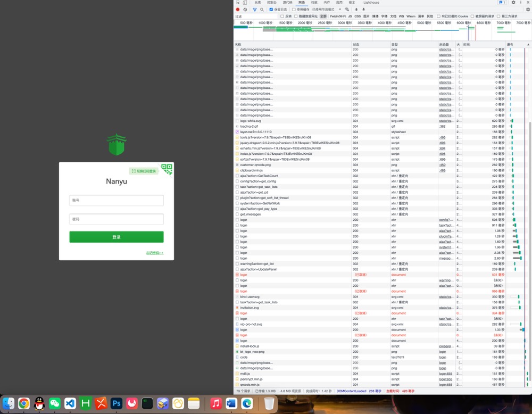Switch to the 控制台 Console tab
Viewport: 532px width, 414px height.
pos(272,2)
